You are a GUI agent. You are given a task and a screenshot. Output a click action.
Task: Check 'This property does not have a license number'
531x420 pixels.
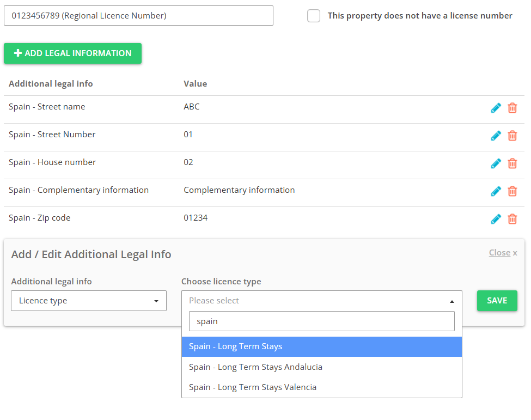314,16
